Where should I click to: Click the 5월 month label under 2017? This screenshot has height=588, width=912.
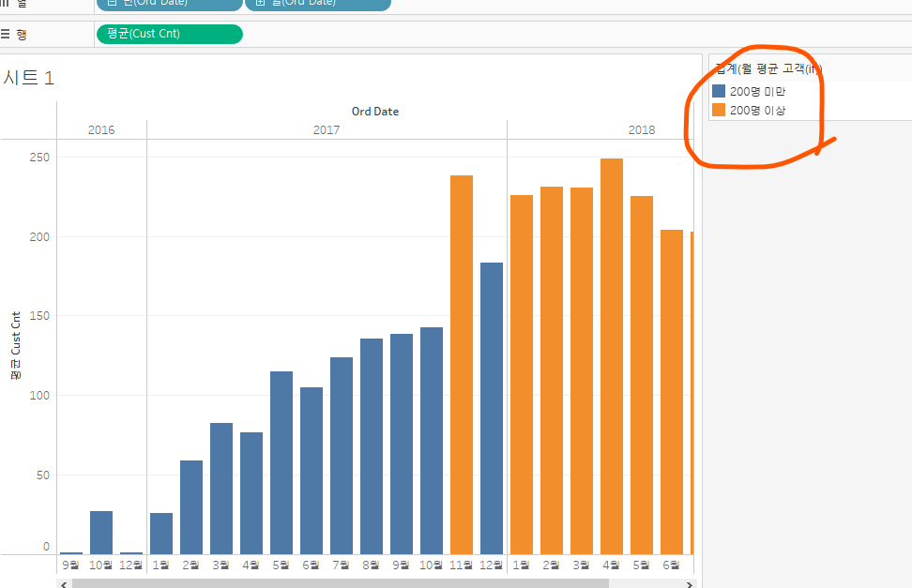[x=281, y=565]
